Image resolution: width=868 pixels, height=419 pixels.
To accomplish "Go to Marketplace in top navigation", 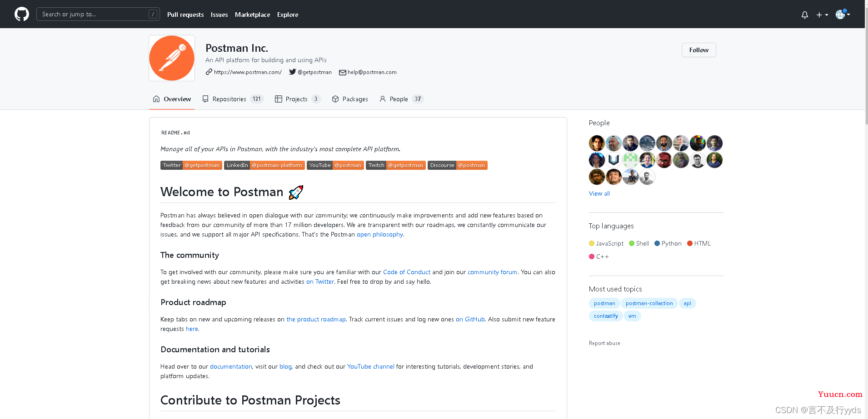I will pos(252,15).
